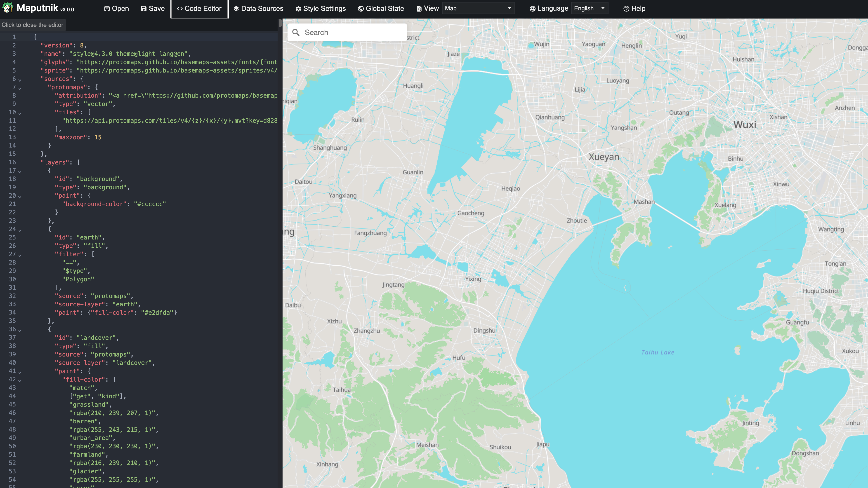Viewport: 868px width, 488px height.
Task: Click "Click to close the editor" button
Action: click(32, 25)
